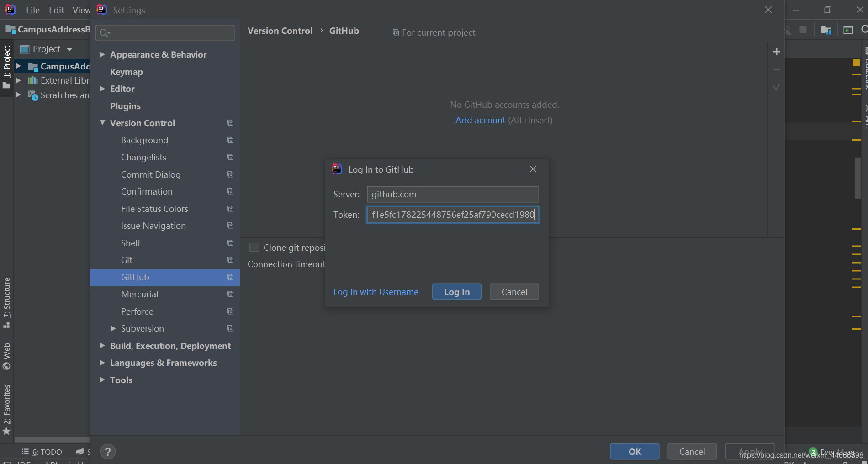
Task: Close the Log In to GitHub dialog
Action: (533, 169)
